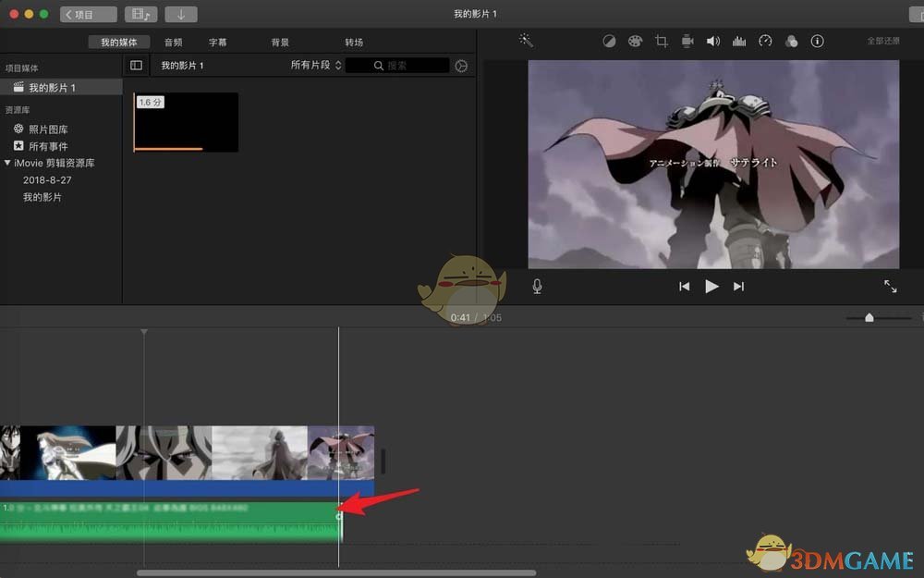The height and width of the screenshot is (578, 924).
Task: Open browser appearance settings gear
Action: [461, 66]
